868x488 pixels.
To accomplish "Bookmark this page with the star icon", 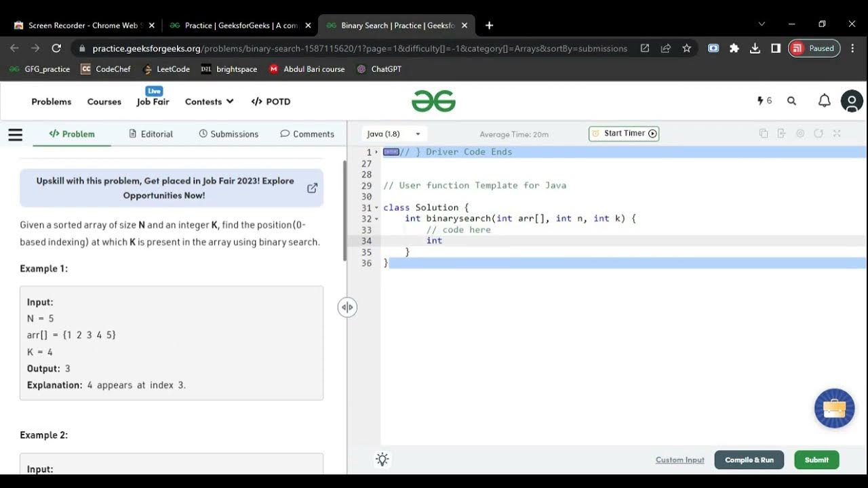I will tap(687, 48).
